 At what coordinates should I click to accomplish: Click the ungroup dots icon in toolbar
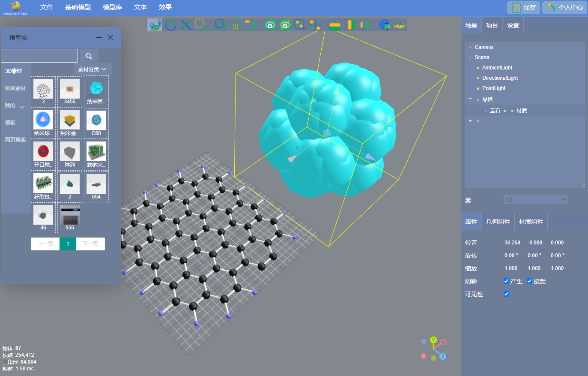point(315,25)
